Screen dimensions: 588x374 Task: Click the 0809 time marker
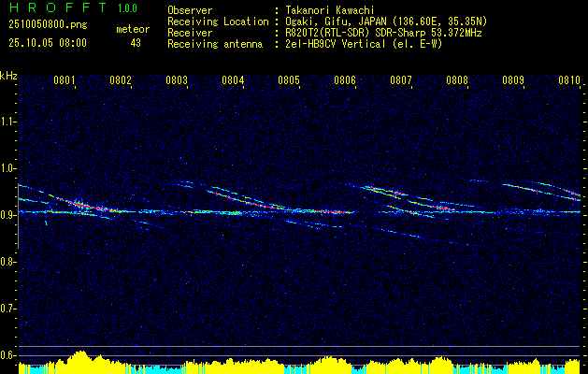(x=513, y=80)
